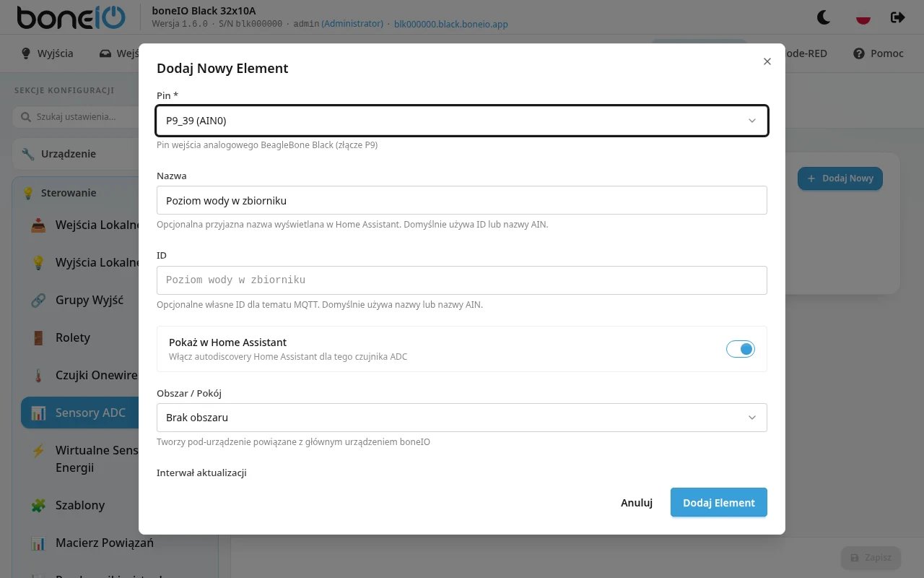Screen dimensions: 924x578
Task: Toggle Pokaż w Home Assistant switch
Action: (x=740, y=349)
